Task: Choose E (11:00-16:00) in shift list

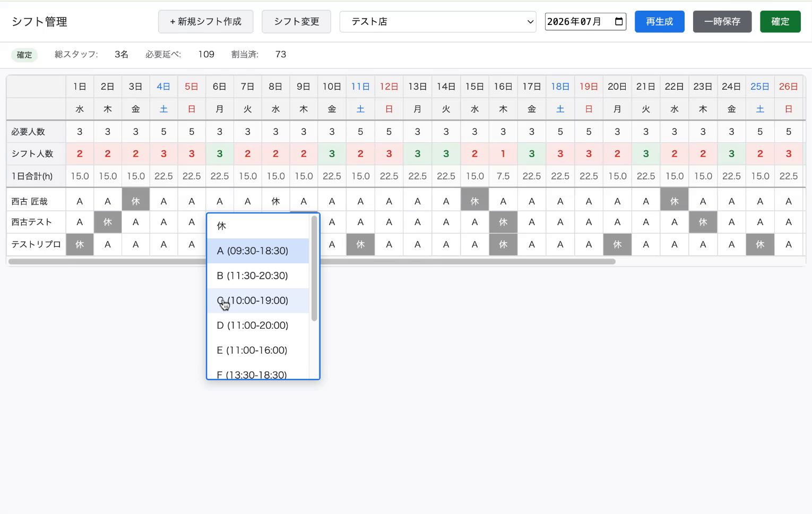Action: tap(258, 350)
